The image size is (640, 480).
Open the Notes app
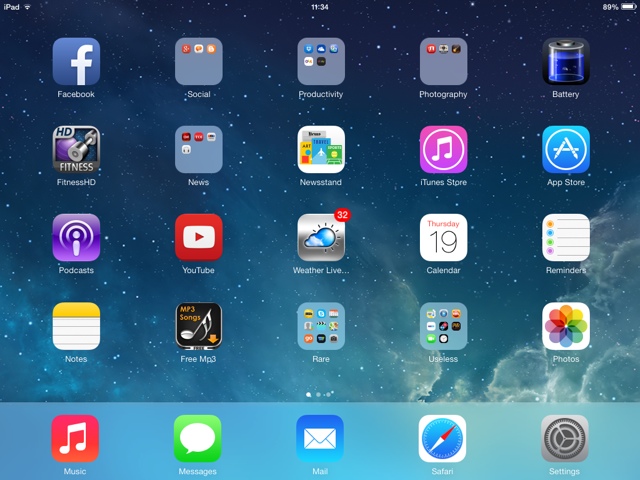76,326
